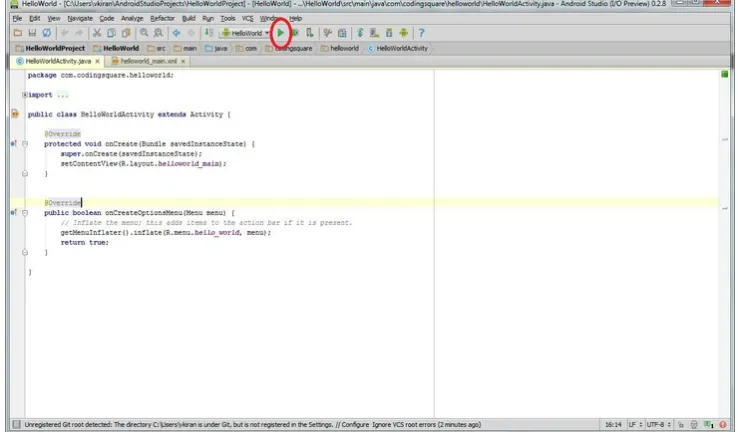Open the SDK Manager toolbar icon
Viewport: 738px width, 432px height.
coord(389,33)
